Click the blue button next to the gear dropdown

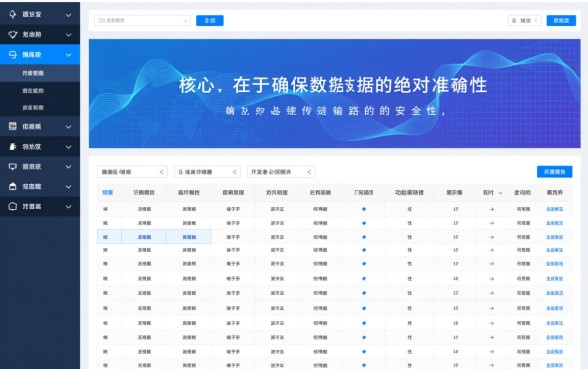point(561,21)
